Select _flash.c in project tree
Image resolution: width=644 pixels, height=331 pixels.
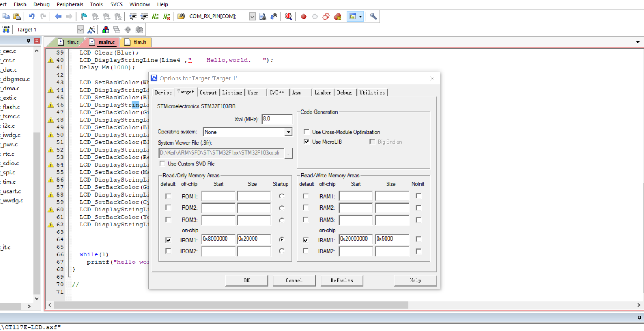pos(11,107)
